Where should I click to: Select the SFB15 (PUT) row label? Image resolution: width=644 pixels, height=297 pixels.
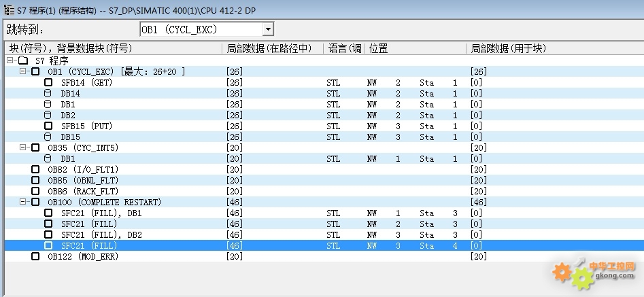coord(86,126)
